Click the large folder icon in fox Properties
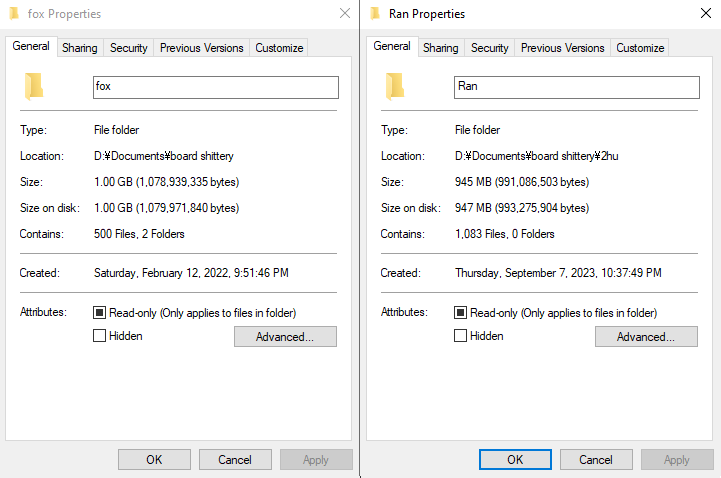The height and width of the screenshot is (478, 721). (x=34, y=86)
